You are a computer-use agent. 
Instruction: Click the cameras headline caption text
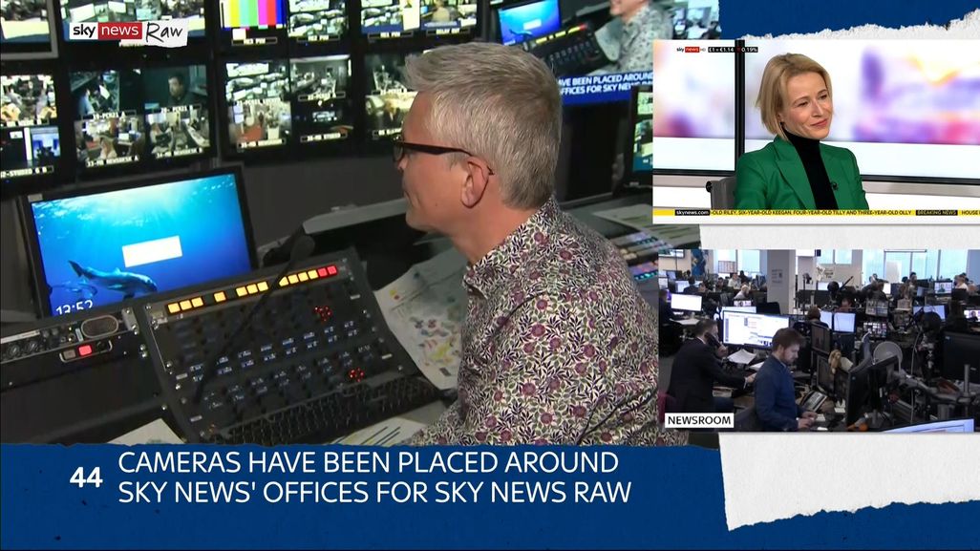(x=373, y=477)
